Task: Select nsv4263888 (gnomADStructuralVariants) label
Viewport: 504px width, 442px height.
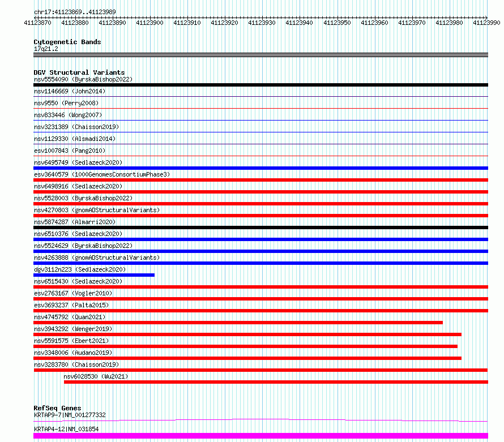Action: [97, 258]
